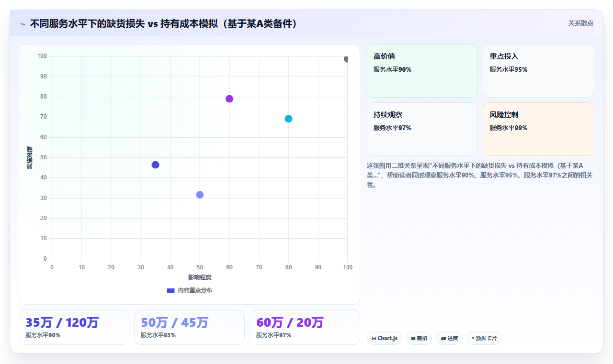Select the indigo data point near 35

[x=155, y=165]
